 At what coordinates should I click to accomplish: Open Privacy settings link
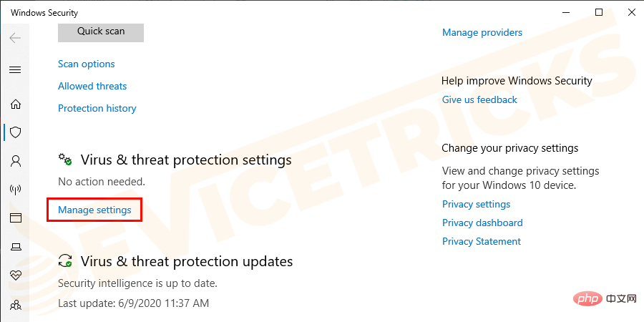(x=476, y=204)
